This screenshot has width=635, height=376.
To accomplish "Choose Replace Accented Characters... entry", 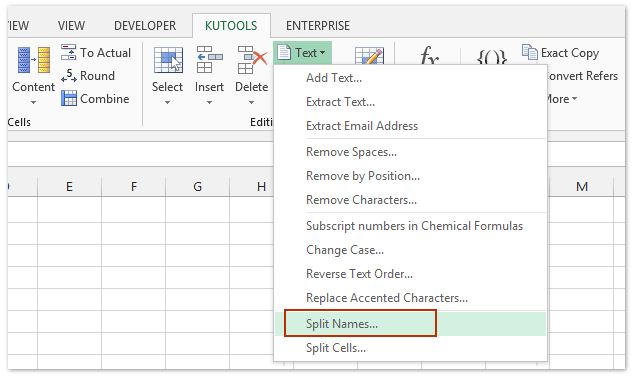I will tap(410, 298).
